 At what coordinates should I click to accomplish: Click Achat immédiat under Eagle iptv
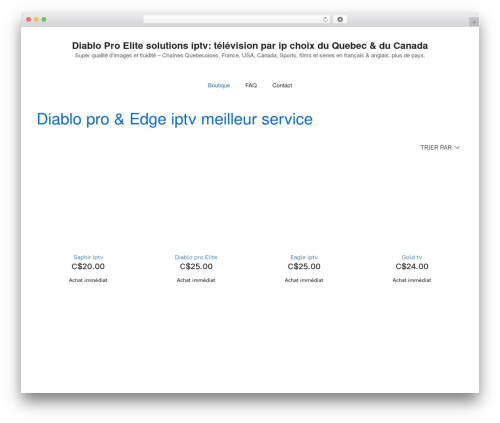pyautogui.click(x=304, y=280)
